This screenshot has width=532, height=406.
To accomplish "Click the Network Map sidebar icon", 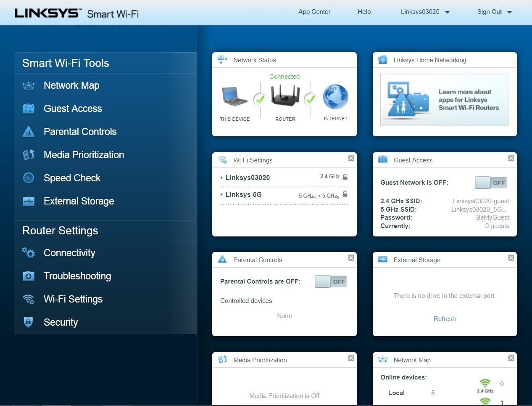I will click(29, 86).
